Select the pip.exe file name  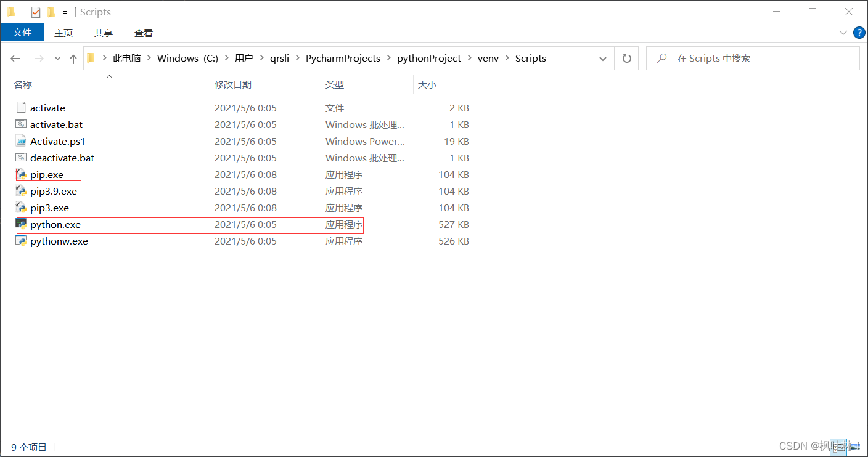(x=47, y=175)
